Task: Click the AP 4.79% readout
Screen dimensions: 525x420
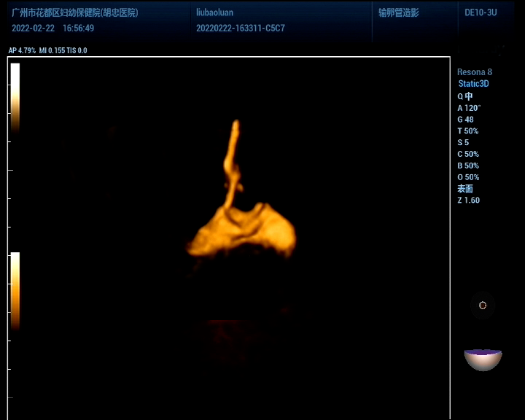Action: (22, 50)
